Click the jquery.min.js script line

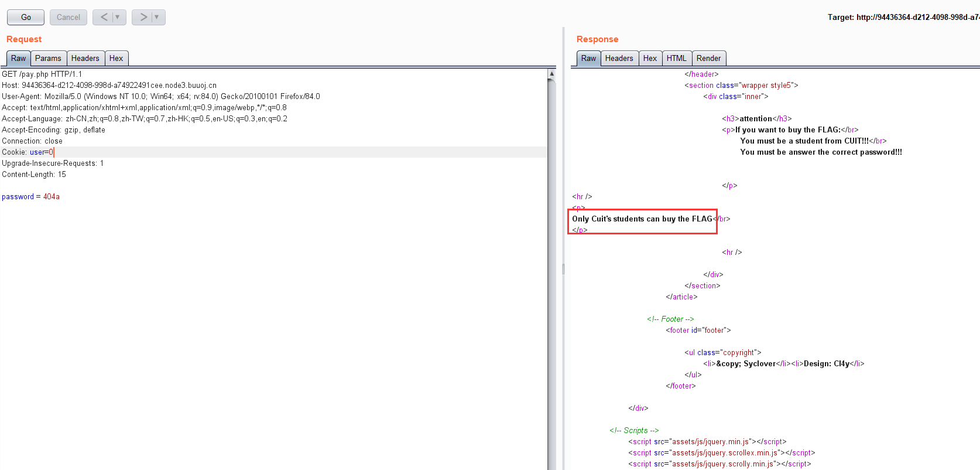[x=707, y=441]
